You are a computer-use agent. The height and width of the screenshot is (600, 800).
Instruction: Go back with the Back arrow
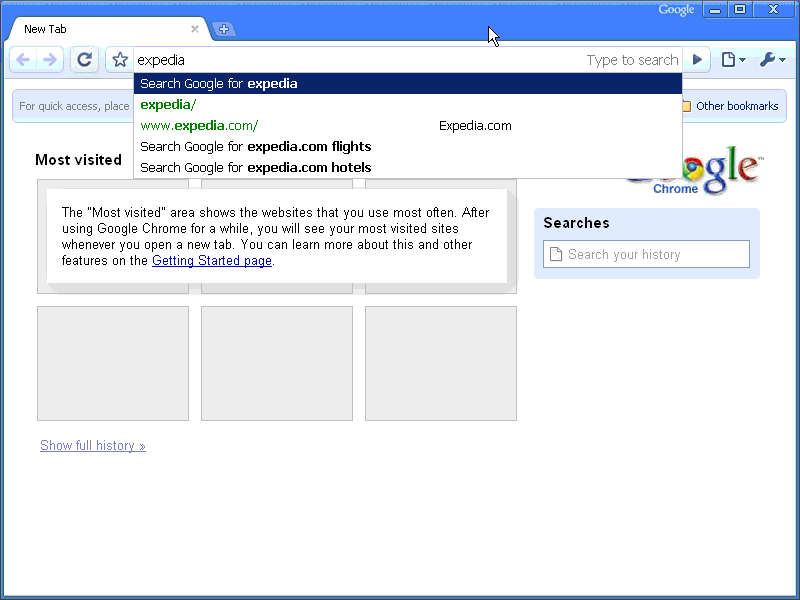pyautogui.click(x=23, y=60)
